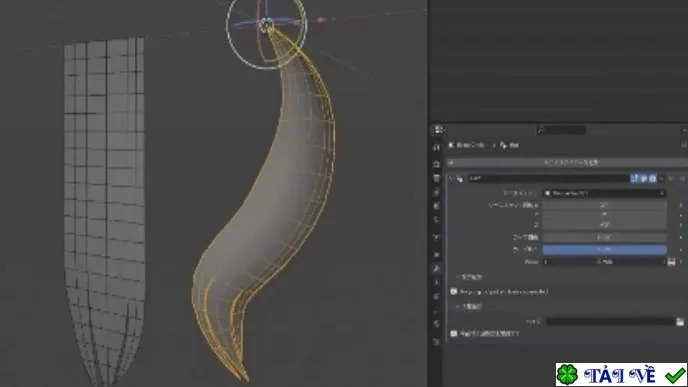688x387 pixels.
Task: Click the icon right of the frame field
Action: (x=671, y=262)
